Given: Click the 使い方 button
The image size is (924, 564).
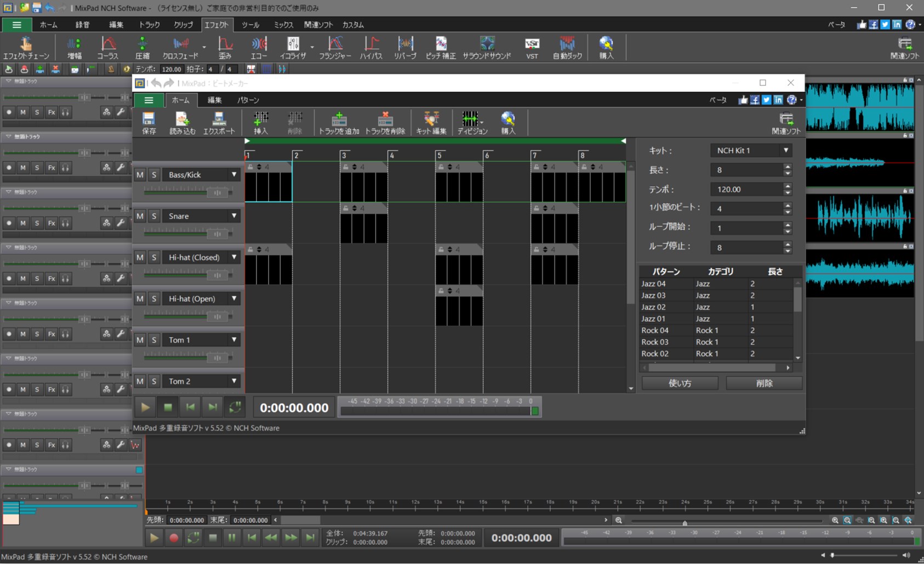Looking at the screenshot, I should click(680, 383).
